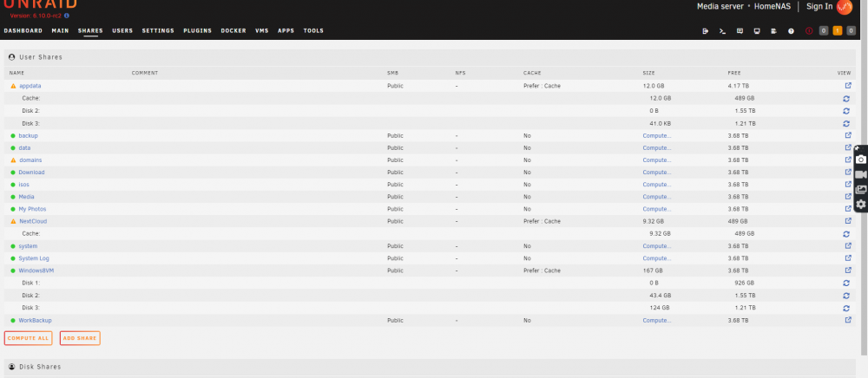Refresh the appdata Cache row showing 12.0 GB

845,98
